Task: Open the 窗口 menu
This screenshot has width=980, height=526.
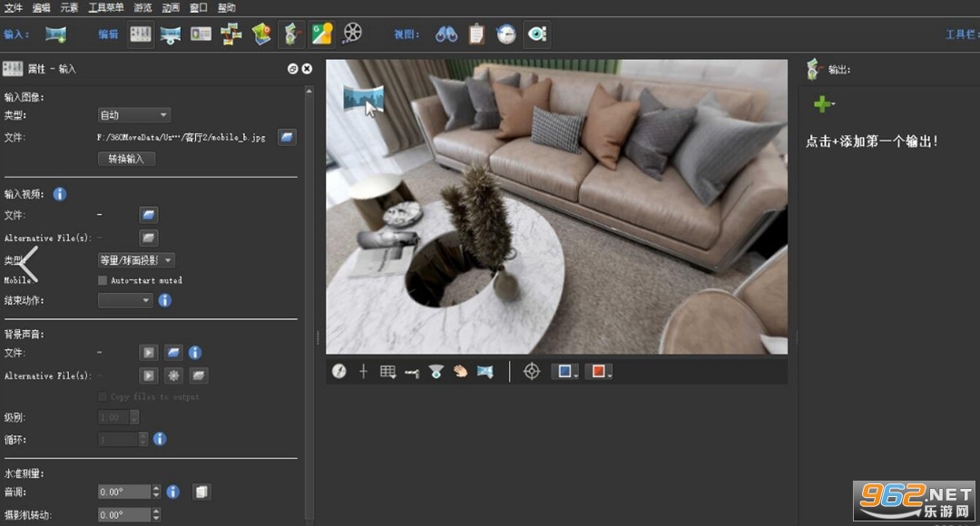Action: coord(198,7)
